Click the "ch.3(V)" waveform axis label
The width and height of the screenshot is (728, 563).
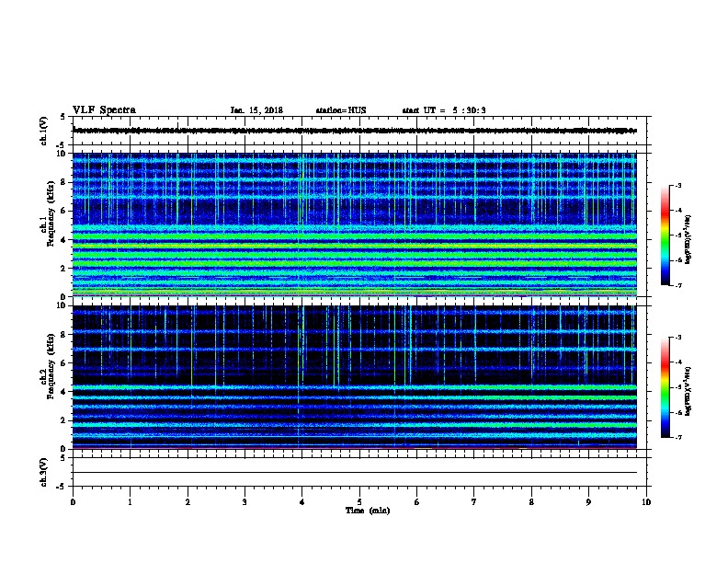(43, 472)
